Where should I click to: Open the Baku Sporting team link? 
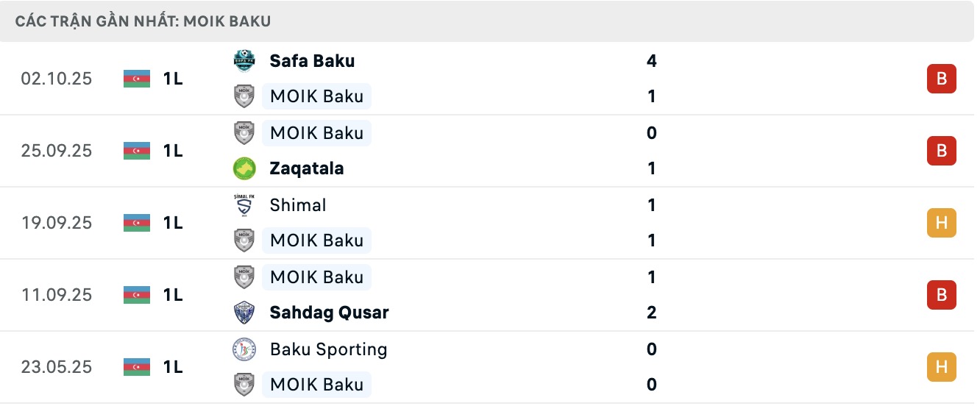click(328, 349)
